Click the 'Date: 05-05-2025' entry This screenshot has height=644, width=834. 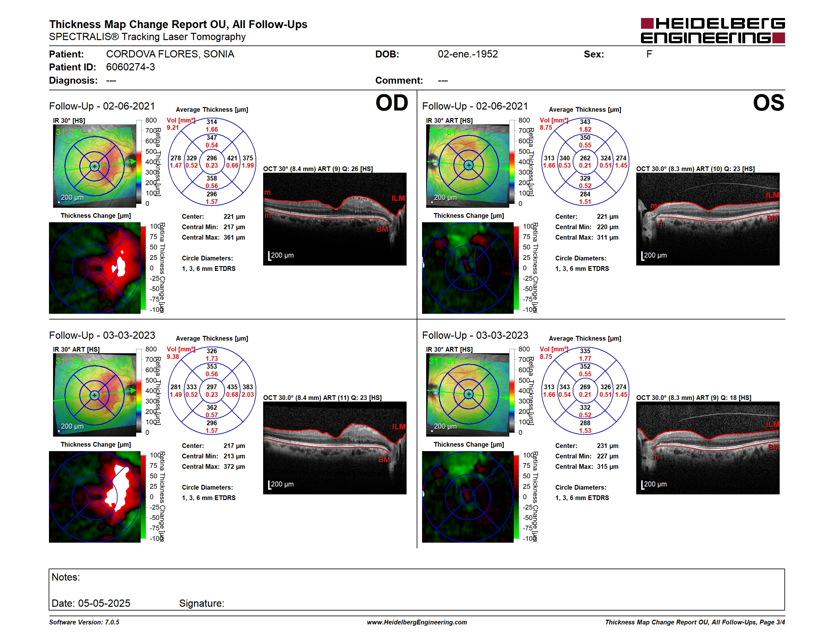[91, 603]
